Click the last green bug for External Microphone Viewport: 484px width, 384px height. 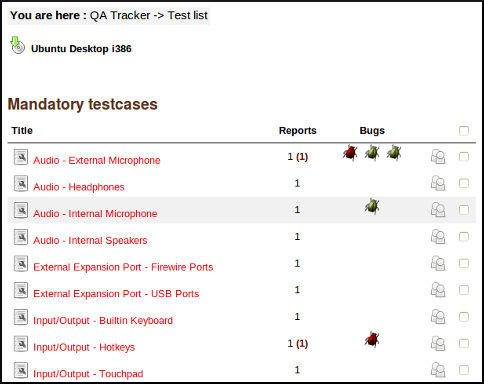[394, 153]
